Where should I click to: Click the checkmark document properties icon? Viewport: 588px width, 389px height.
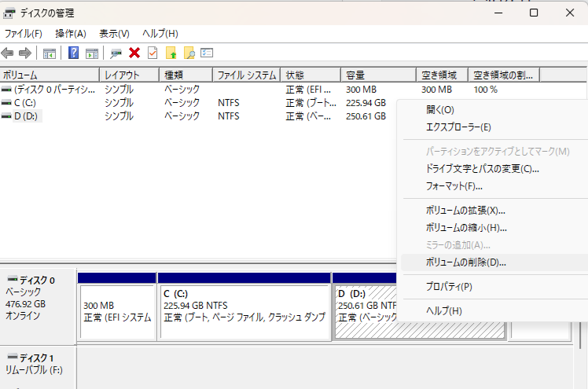click(153, 53)
